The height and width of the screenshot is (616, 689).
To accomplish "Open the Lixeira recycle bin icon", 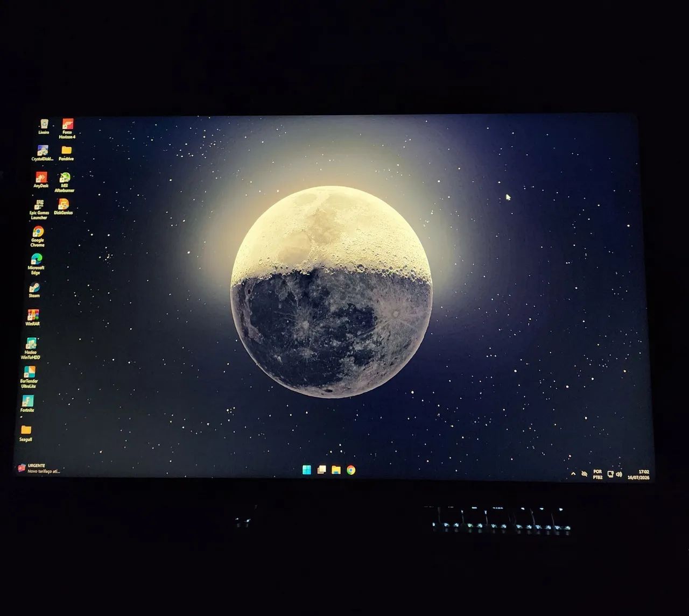I will [44, 127].
